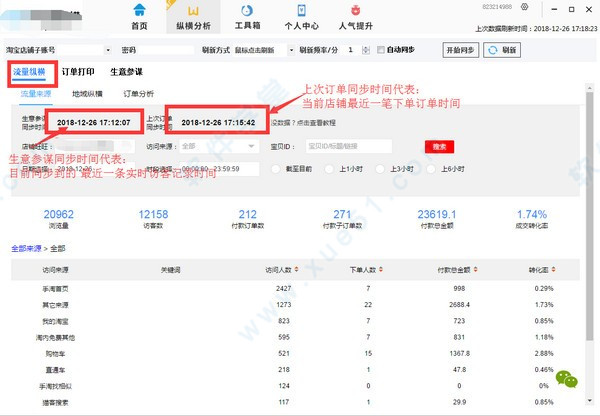Click the settings gear icon near account number
The width and height of the screenshot is (600, 416).
click(525, 7)
